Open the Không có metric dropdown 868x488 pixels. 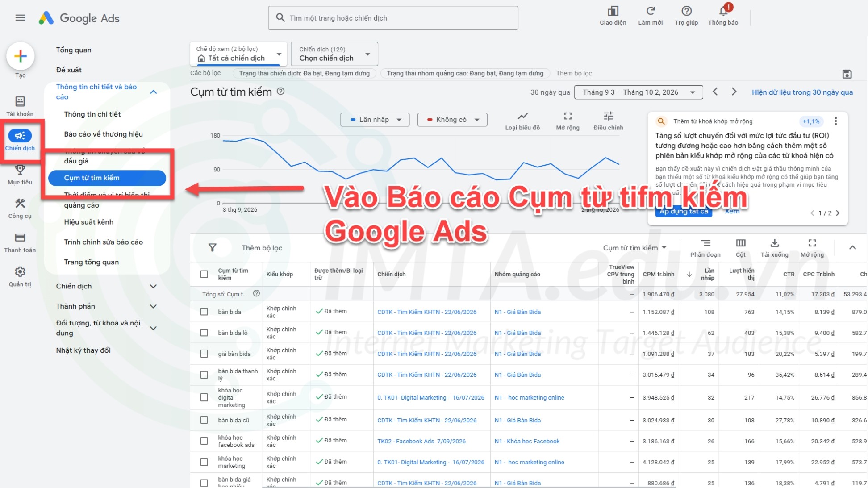pos(452,120)
